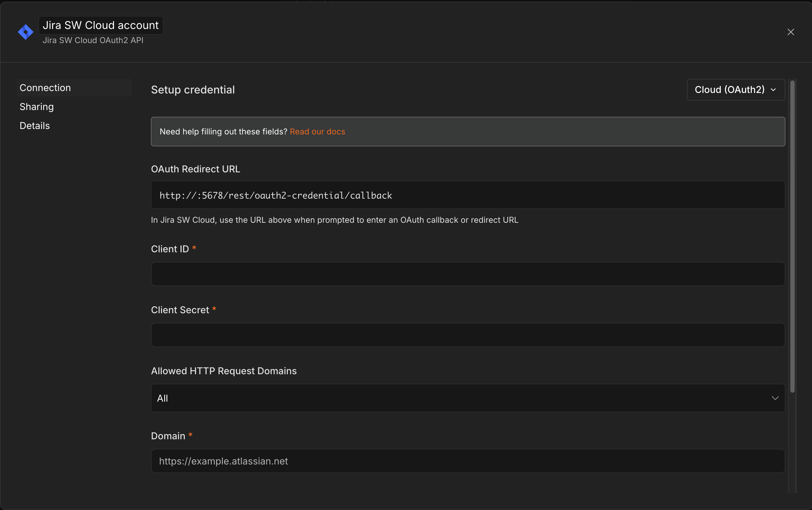Close the credential dialog with X

(x=791, y=32)
